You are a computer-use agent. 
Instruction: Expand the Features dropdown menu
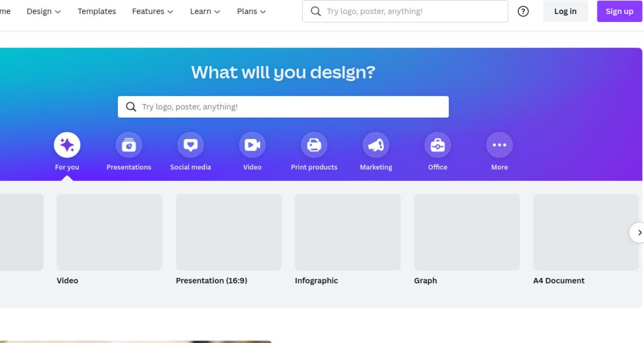(153, 11)
